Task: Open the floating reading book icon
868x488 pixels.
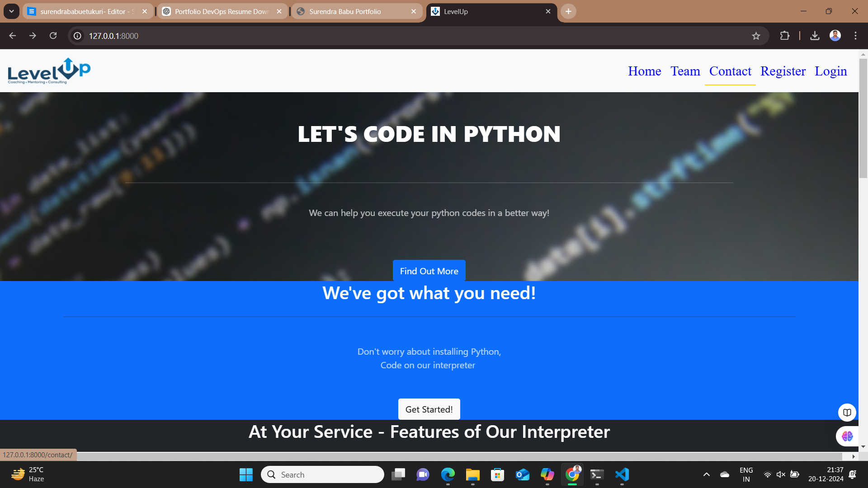Action: coord(847,412)
